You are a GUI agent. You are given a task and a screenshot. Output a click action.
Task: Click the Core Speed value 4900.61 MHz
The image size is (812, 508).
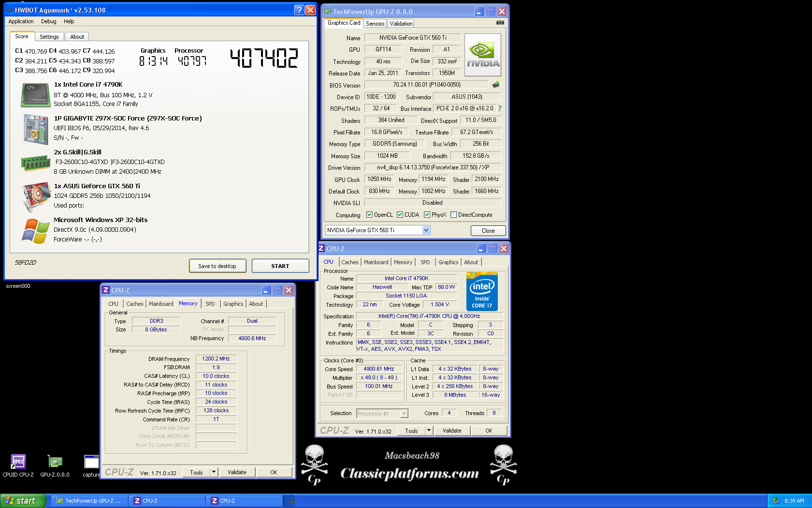379,369
